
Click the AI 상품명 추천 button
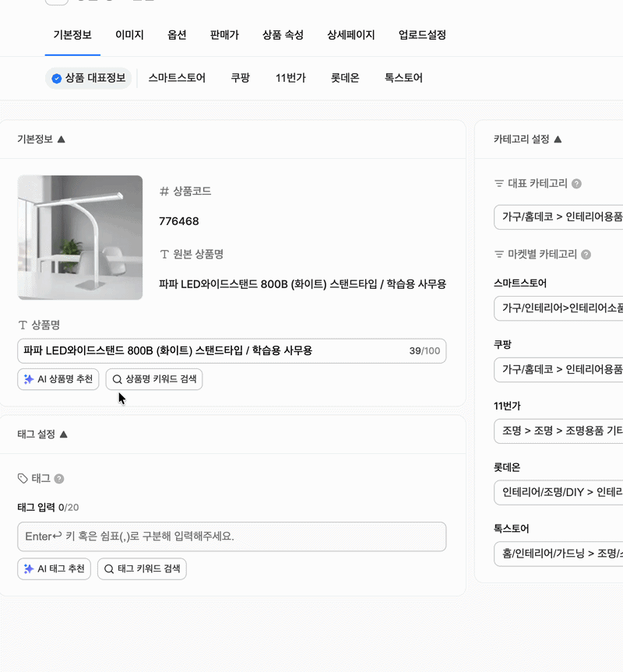coord(58,379)
